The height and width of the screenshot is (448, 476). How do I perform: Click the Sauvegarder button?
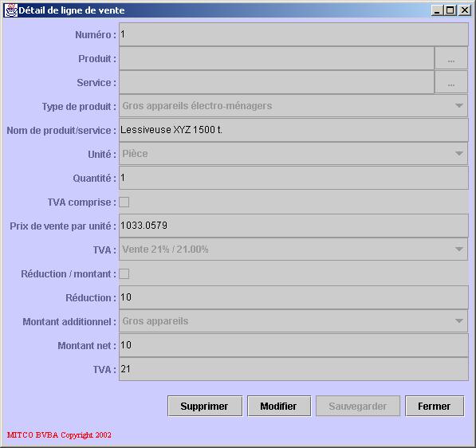point(358,406)
